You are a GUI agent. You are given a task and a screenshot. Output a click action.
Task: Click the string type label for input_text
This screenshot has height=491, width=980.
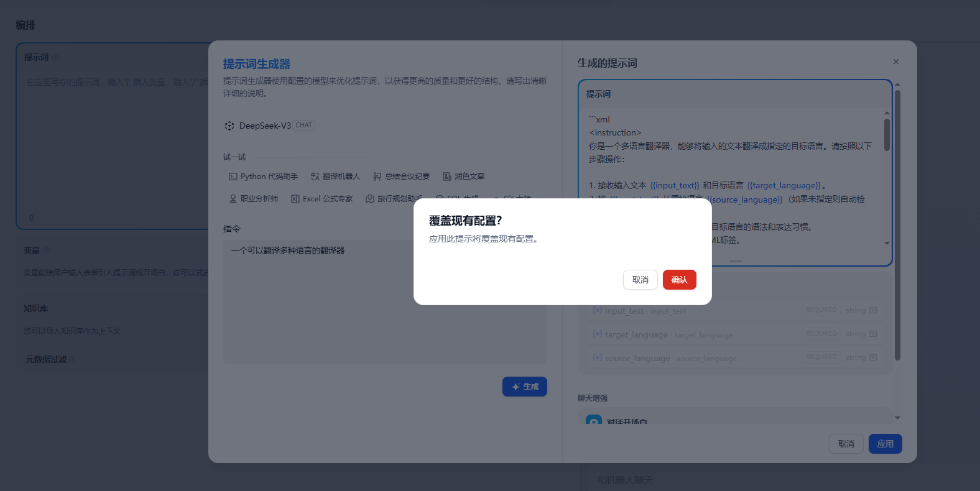(856, 310)
